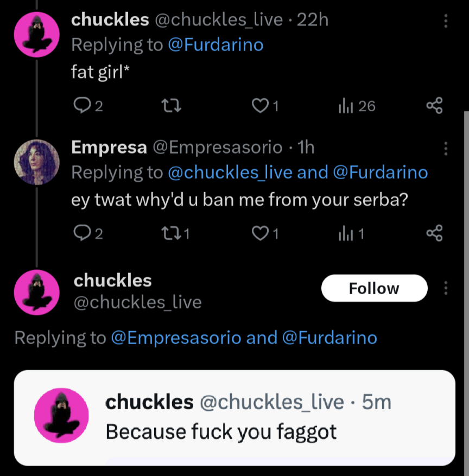Share Empresa's tweet
469x476 pixels.
(x=434, y=233)
